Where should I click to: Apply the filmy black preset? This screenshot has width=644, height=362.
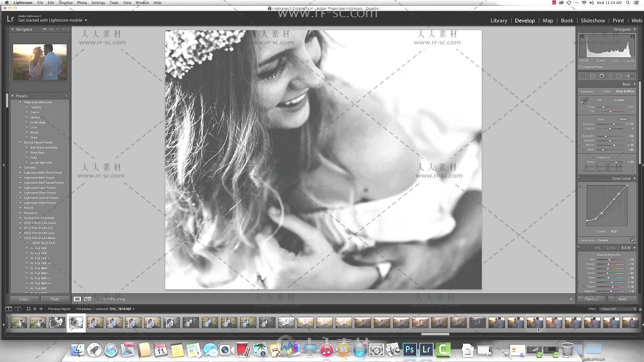38,152
